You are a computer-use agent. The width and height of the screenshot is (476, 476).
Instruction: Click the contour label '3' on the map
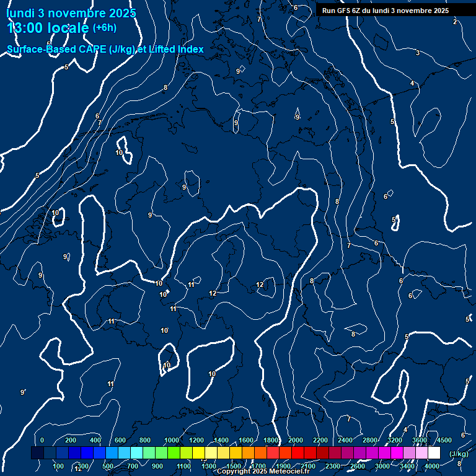point(418,53)
